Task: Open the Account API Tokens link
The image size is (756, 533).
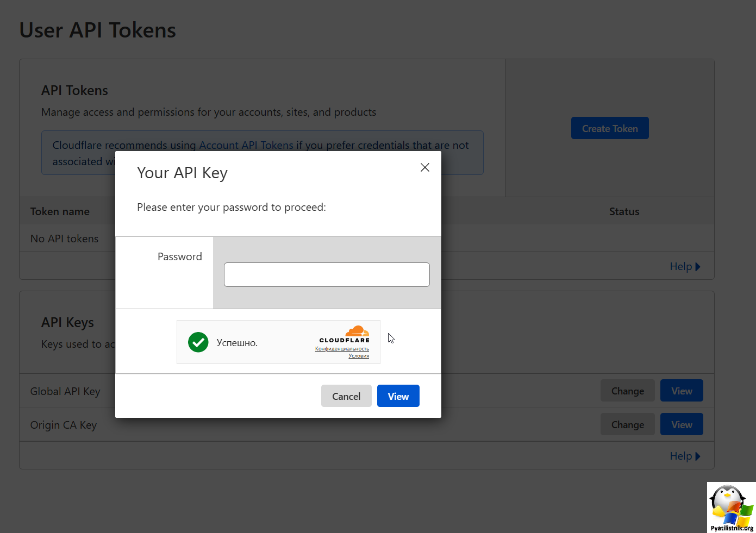Action: (x=246, y=145)
